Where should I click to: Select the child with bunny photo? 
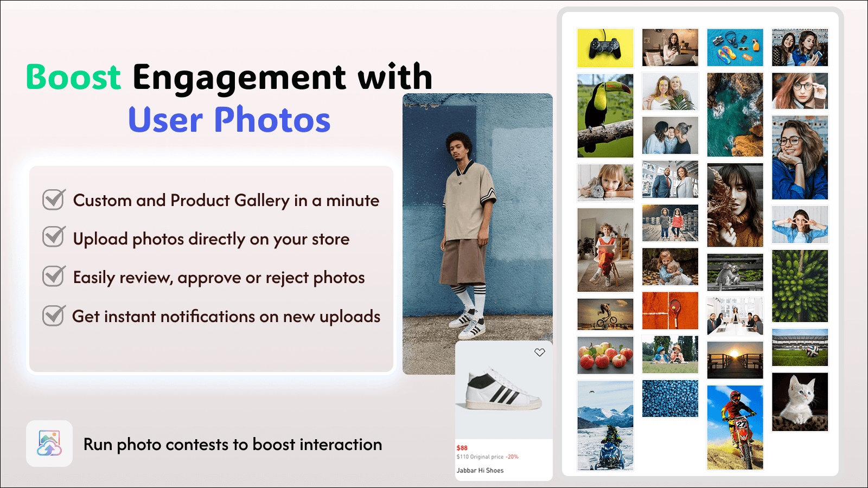pos(605,183)
